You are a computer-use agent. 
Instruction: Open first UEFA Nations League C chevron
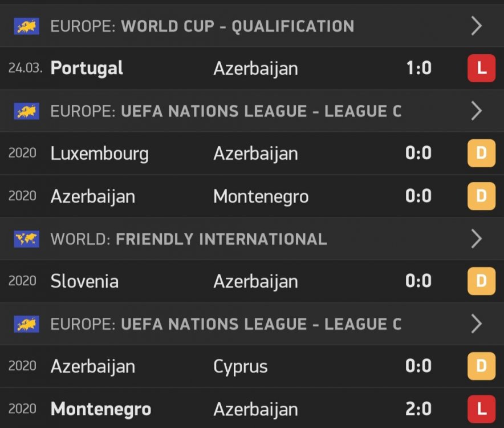(477, 111)
